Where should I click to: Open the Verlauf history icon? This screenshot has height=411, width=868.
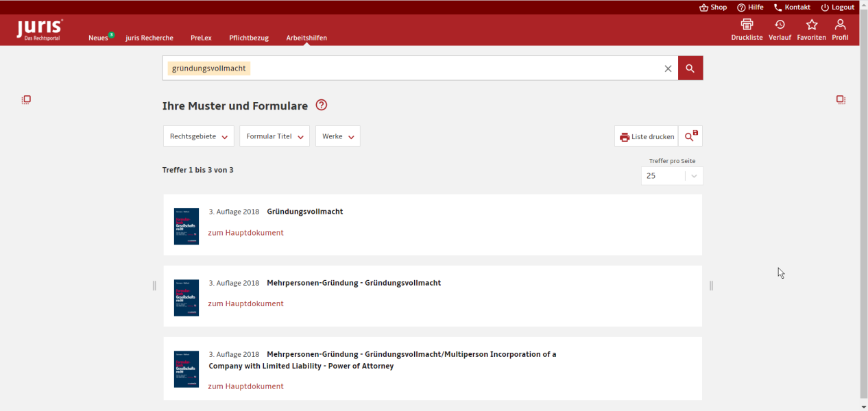(780, 25)
